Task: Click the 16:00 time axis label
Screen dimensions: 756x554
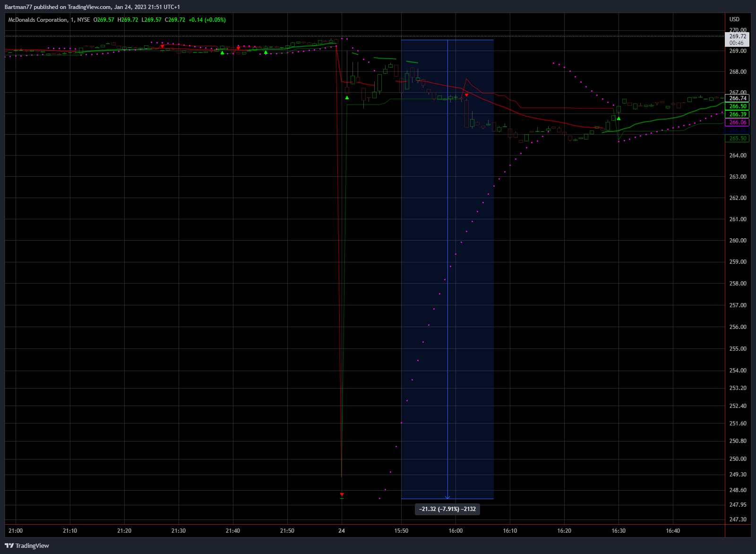Action: click(x=456, y=531)
